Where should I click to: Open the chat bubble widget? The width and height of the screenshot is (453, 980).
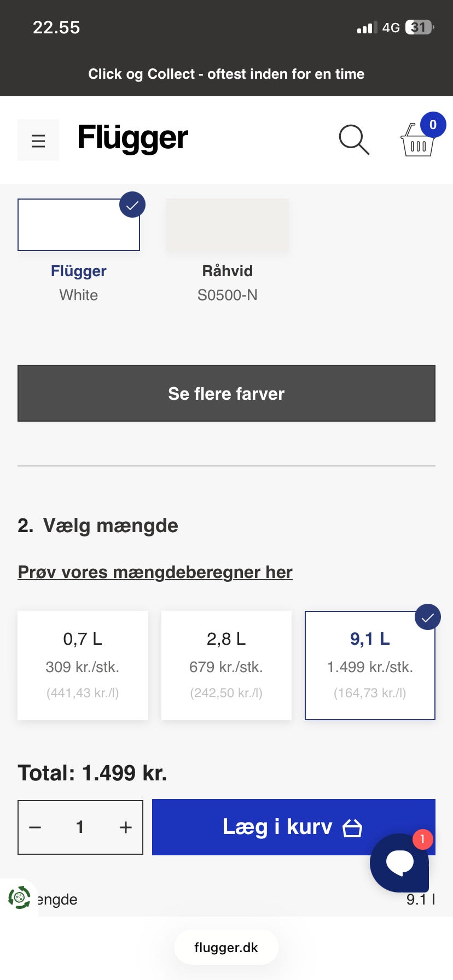(399, 862)
